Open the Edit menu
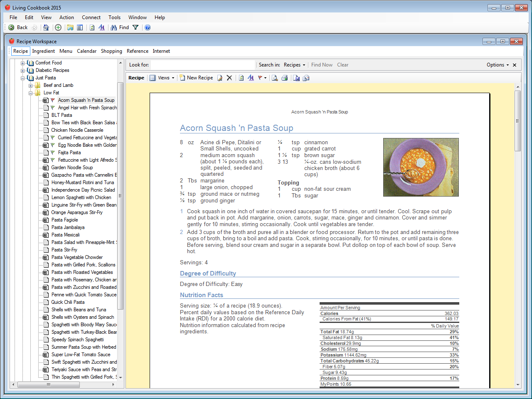This screenshot has width=532, height=399. click(x=29, y=17)
